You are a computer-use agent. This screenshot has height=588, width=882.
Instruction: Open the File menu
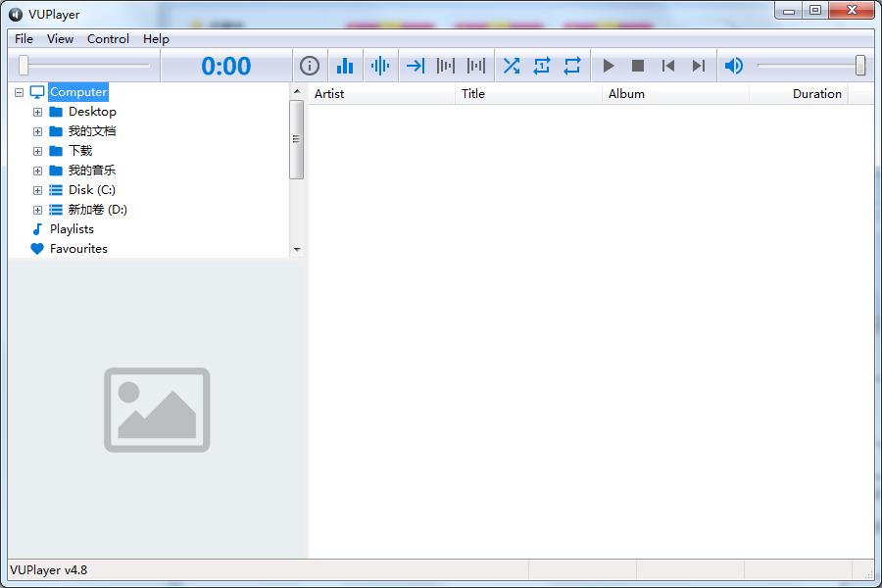(24, 39)
